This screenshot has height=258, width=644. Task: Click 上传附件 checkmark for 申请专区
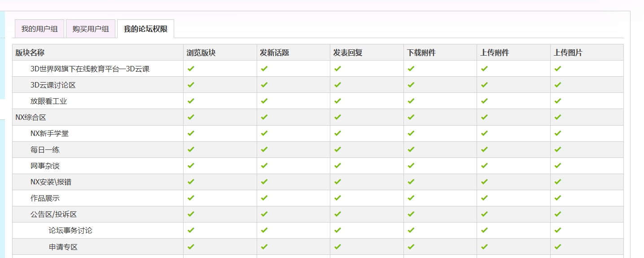(484, 246)
